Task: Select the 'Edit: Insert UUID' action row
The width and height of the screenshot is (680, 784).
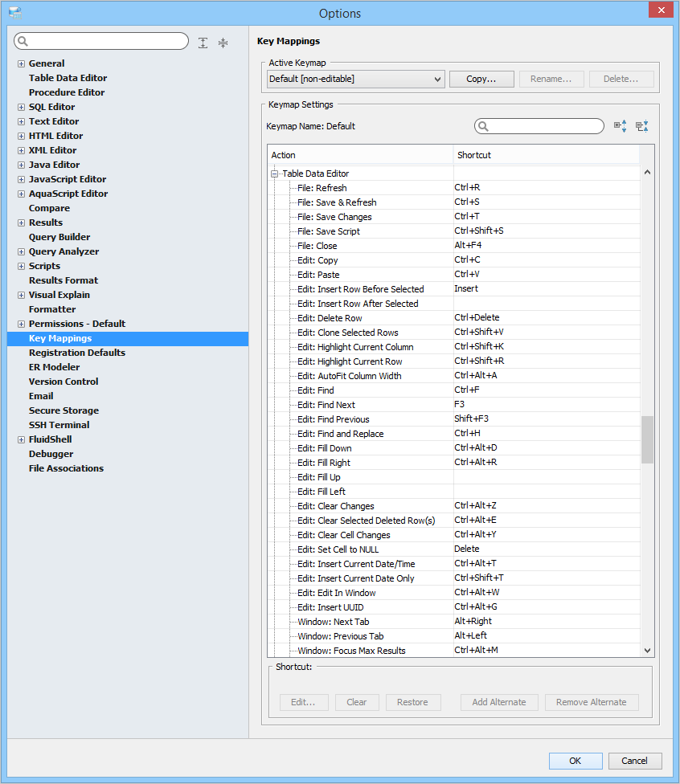Action: (454, 607)
